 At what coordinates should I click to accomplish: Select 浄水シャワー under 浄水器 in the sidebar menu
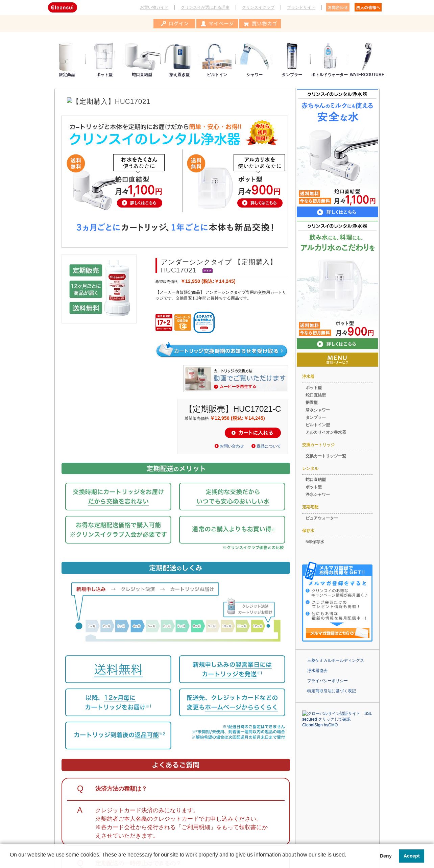[318, 410]
